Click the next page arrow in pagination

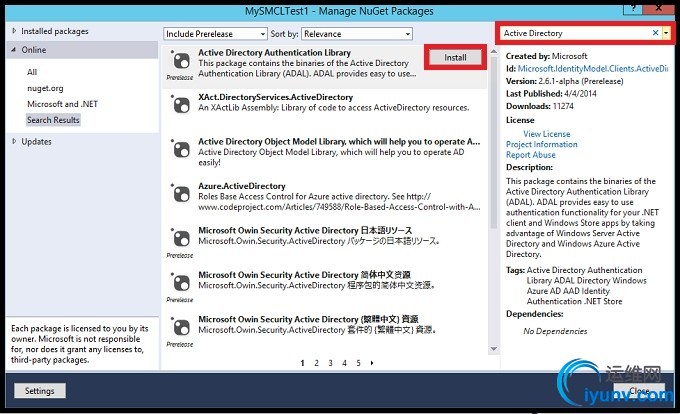point(372,363)
